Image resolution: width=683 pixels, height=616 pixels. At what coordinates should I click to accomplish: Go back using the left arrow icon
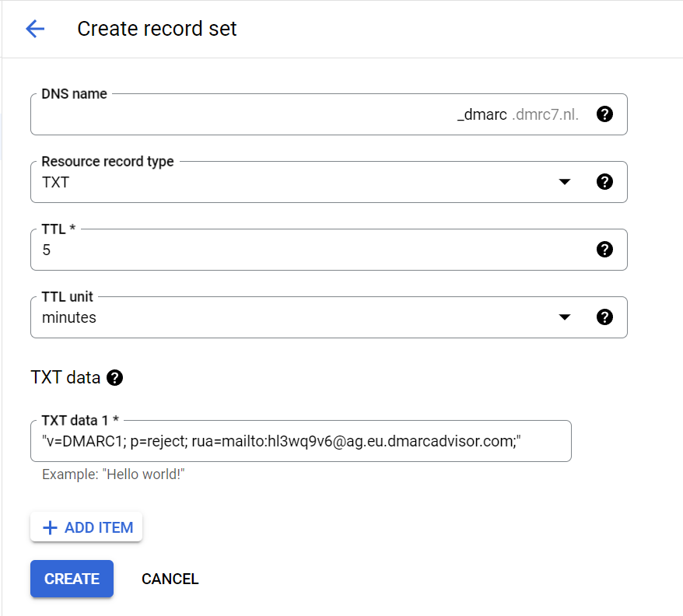click(x=35, y=30)
